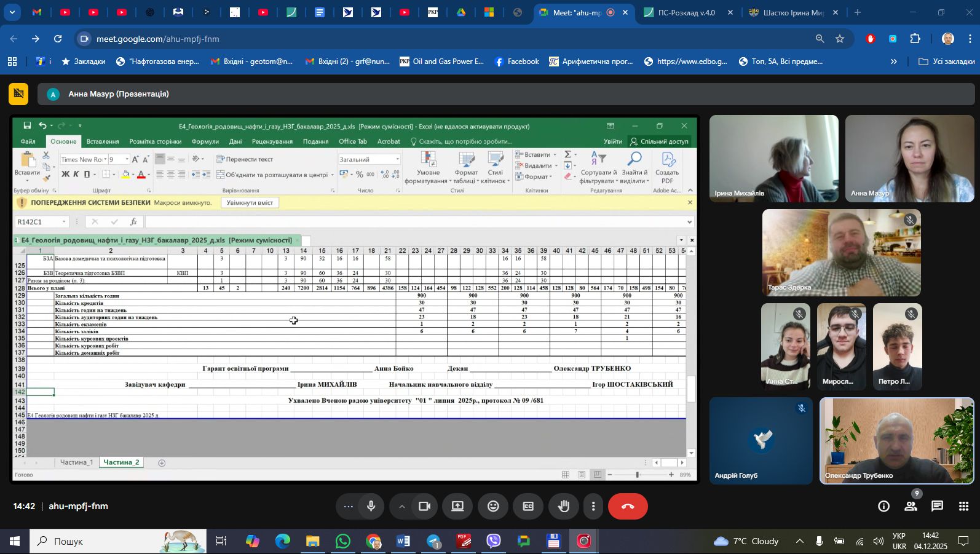This screenshot has width=980, height=554.
Task: Turn on closed captions
Action: (528, 507)
